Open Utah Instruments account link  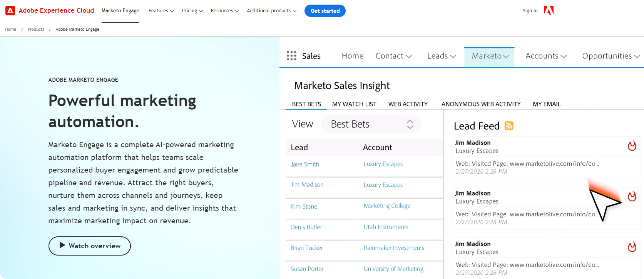coord(386,227)
